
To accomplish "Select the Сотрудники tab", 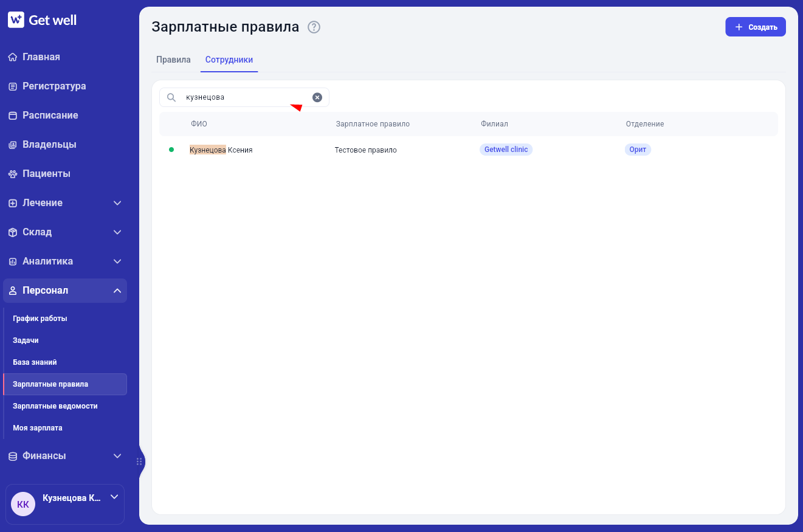I will click(x=229, y=60).
